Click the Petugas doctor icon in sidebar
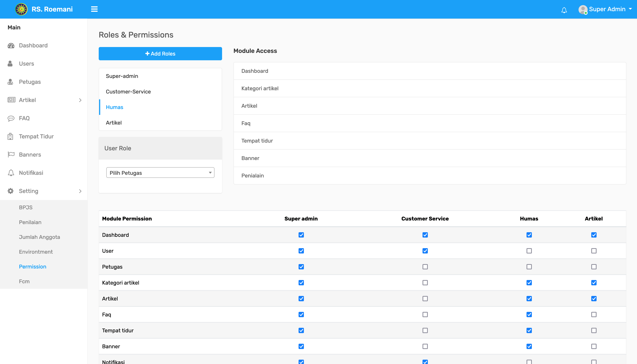The width and height of the screenshot is (637, 364). [10, 82]
